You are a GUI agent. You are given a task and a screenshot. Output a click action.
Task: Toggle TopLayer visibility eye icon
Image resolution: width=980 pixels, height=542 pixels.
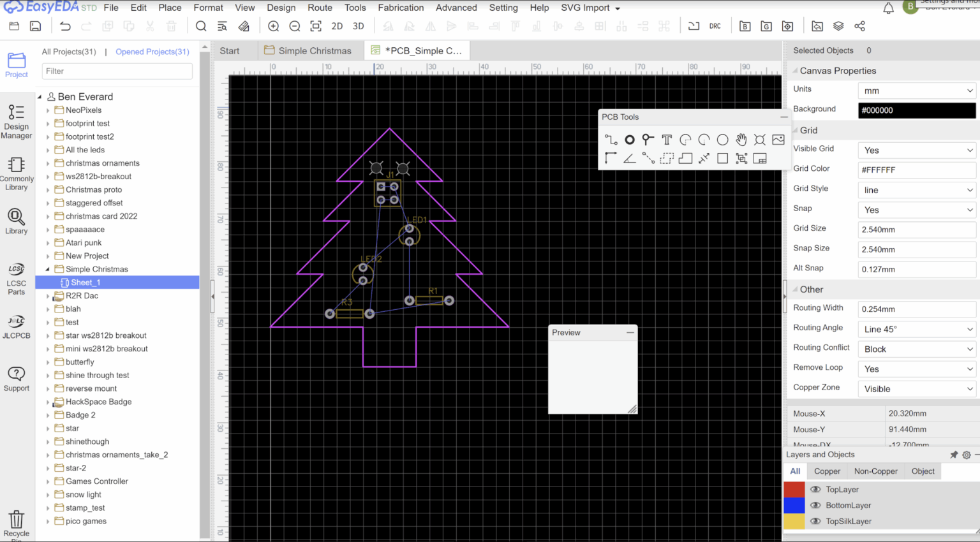(815, 489)
